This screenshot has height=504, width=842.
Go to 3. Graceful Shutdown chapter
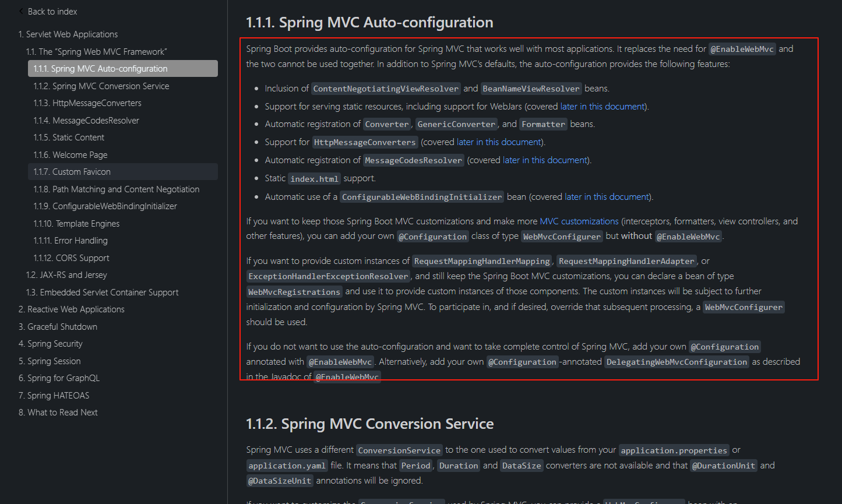(x=58, y=327)
